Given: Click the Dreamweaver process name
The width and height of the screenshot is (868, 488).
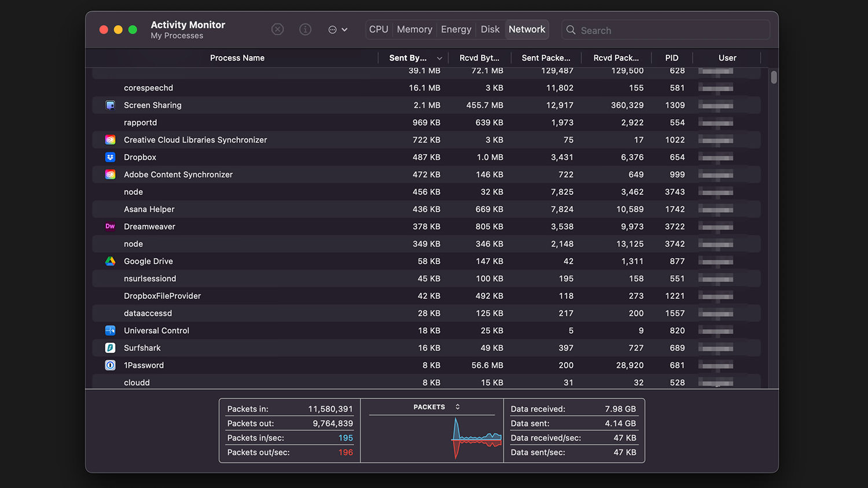Looking at the screenshot, I should [x=149, y=227].
